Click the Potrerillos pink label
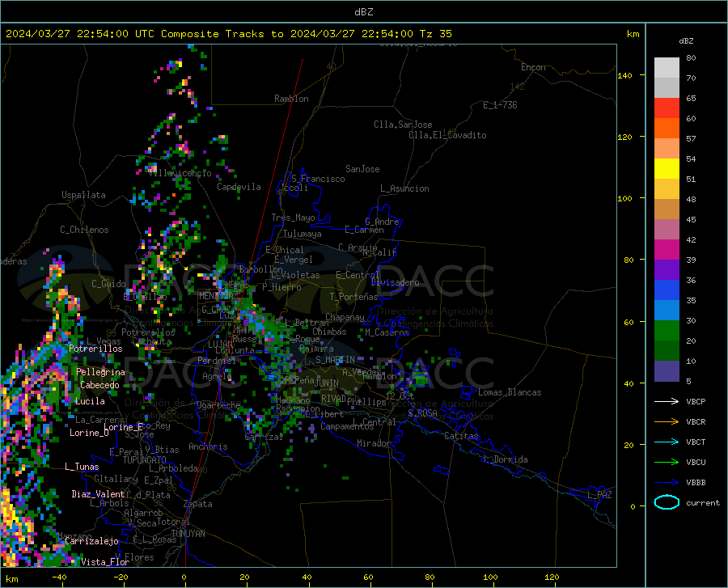This screenshot has height=588, width=728. [95, 349]
